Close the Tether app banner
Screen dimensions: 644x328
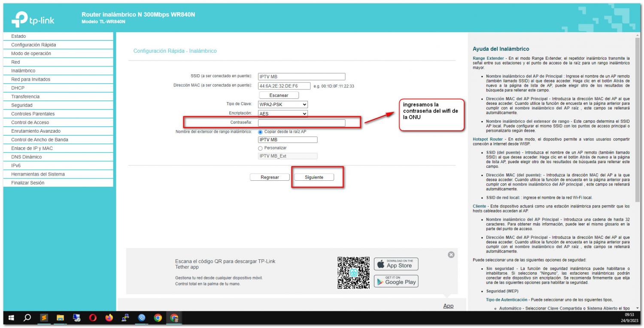tap(451, 255)
